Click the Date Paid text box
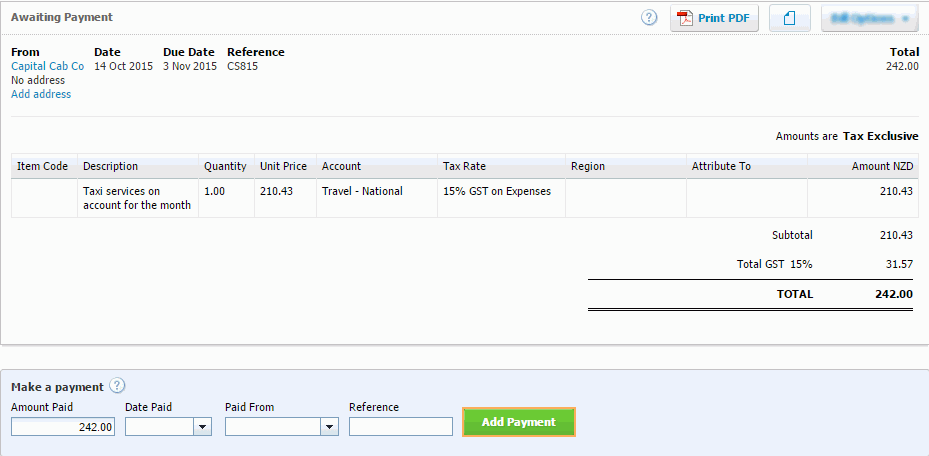The width and height of the screenshot is (929, 456). (x=159, y=426)
